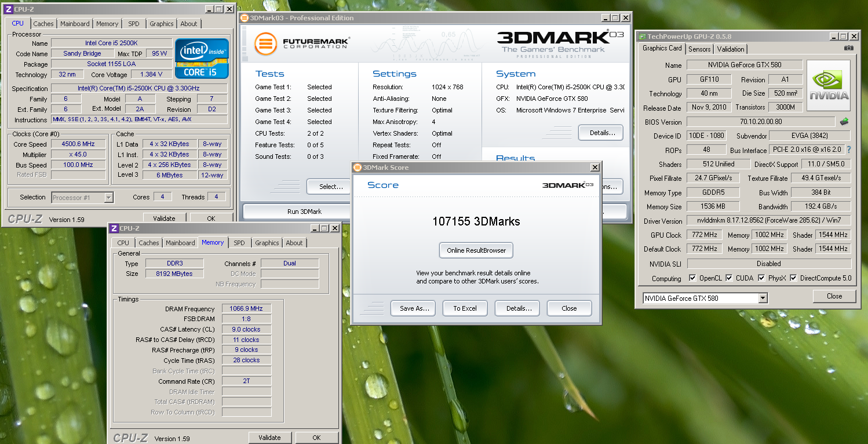
Task: Open SPD tab in lower CPU-Z window
Action: tap(239, 243)
